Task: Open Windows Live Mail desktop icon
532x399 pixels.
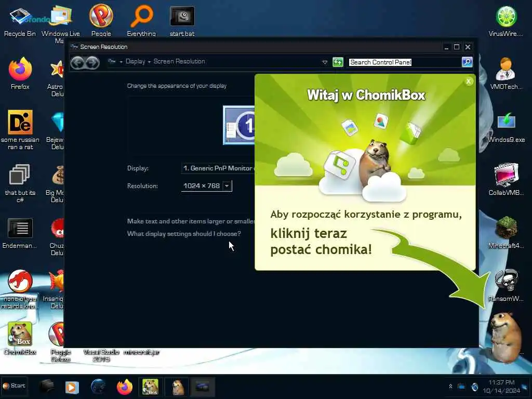Action: (x=60, y=24)
